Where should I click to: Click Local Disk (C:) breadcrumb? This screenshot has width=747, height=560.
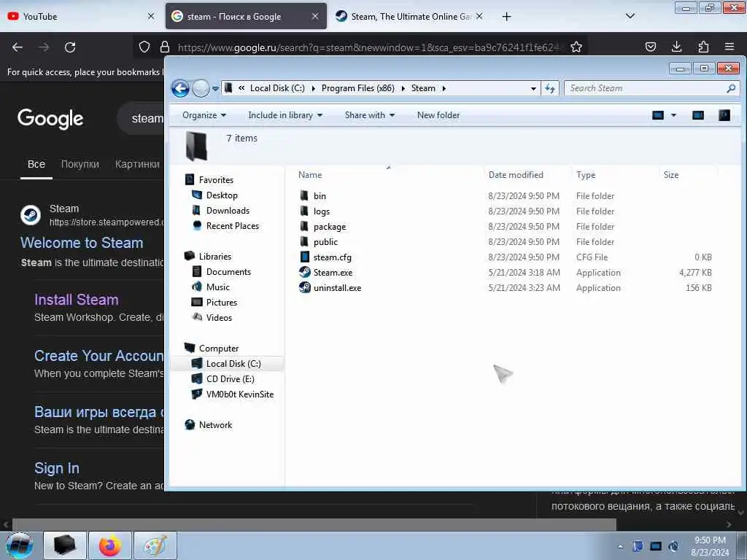click(277, 88)
